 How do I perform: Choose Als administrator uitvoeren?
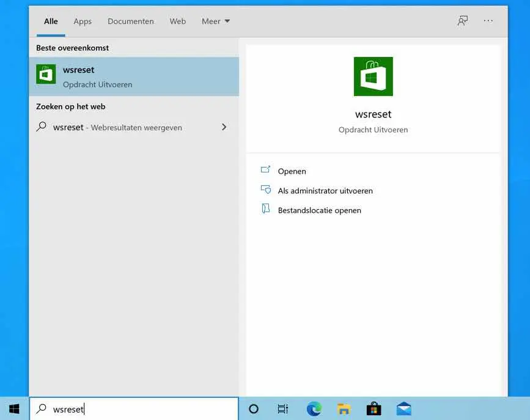[x=325, y=191]
